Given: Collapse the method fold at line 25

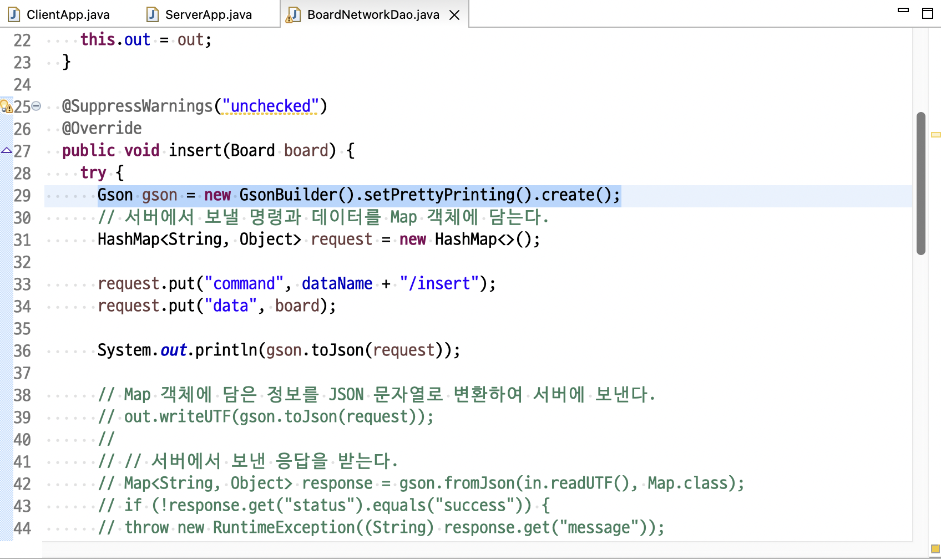Looking at the screenshot, I should [36, 106].
